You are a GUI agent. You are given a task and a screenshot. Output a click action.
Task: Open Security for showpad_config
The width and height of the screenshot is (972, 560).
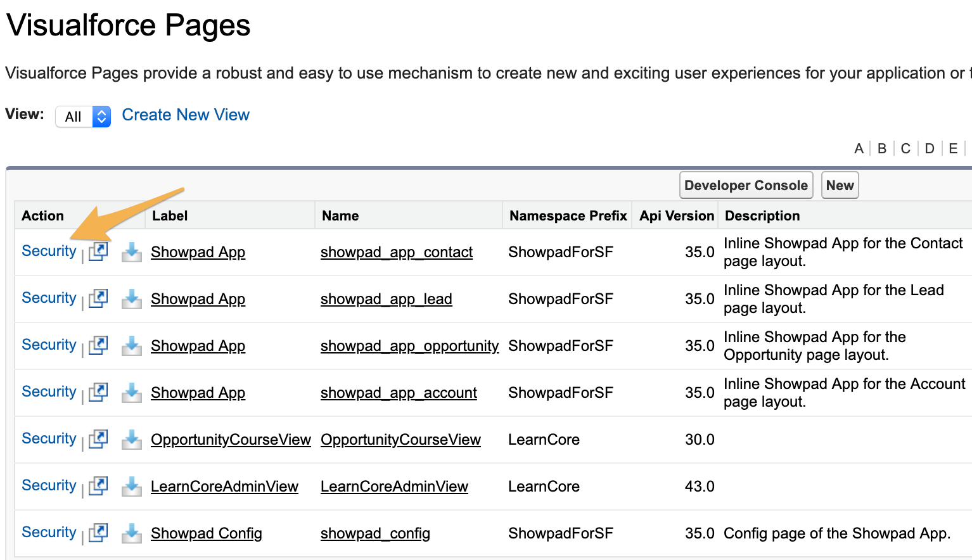click(49, 532)
